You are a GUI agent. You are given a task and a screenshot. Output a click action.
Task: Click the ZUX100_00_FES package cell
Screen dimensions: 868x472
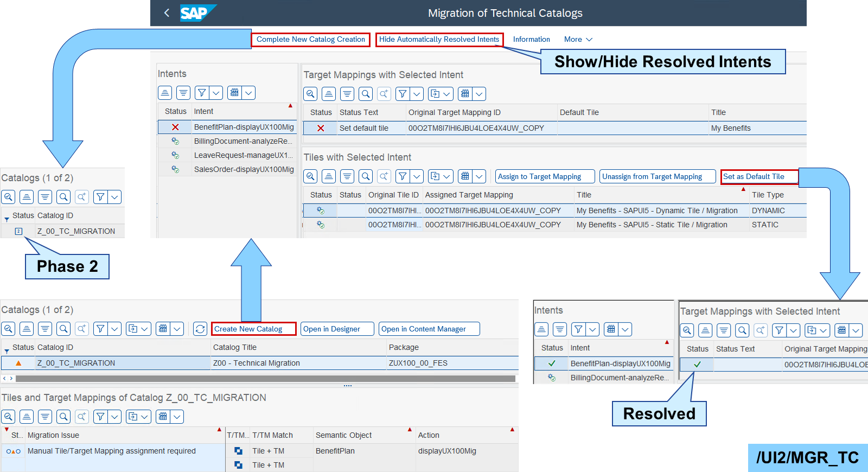tap(452, 363)
